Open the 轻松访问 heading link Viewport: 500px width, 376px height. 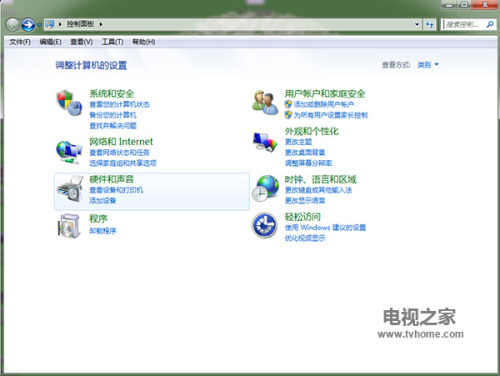tap(303, 217)
